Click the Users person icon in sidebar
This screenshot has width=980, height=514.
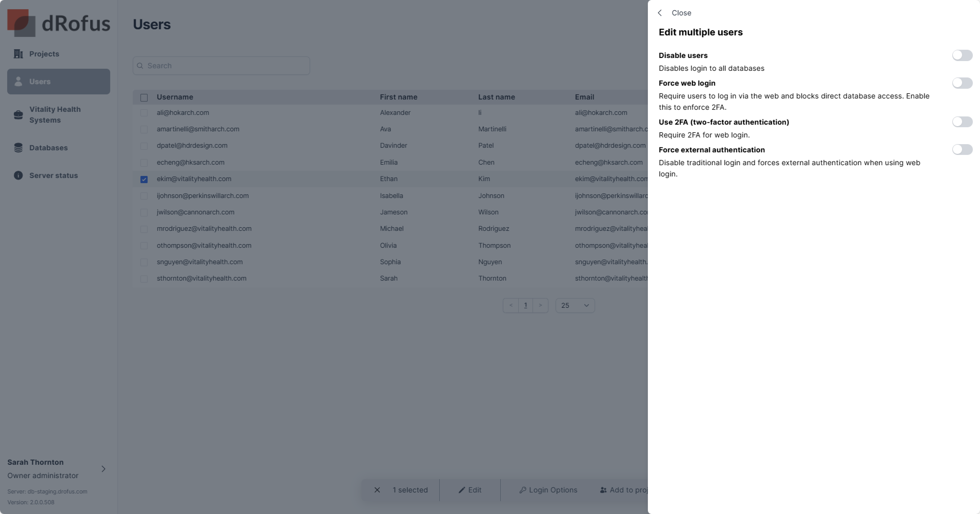click(x=18, y=82)
